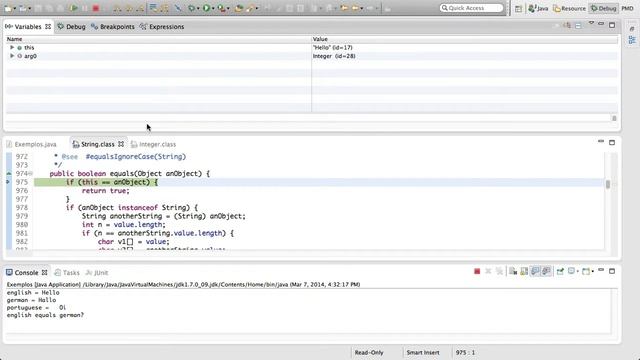Switch to the Resource perspective
Screen dimensions: 640x360
tap(569, 8)
